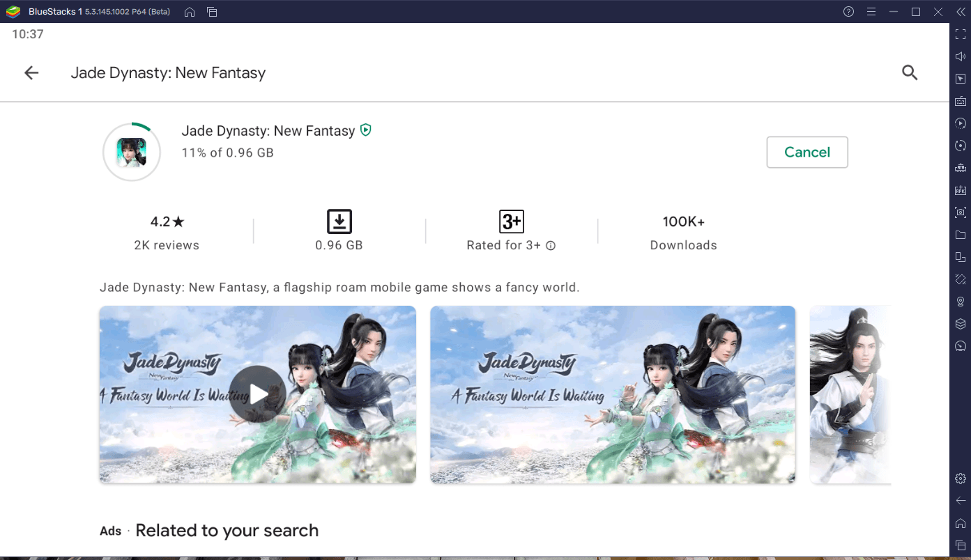
Task: Click the Install APK icon
Action: 961,190
